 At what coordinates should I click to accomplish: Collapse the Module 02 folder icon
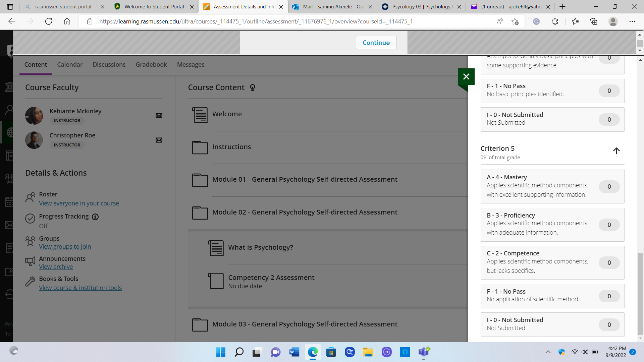[x=200, y=213]
